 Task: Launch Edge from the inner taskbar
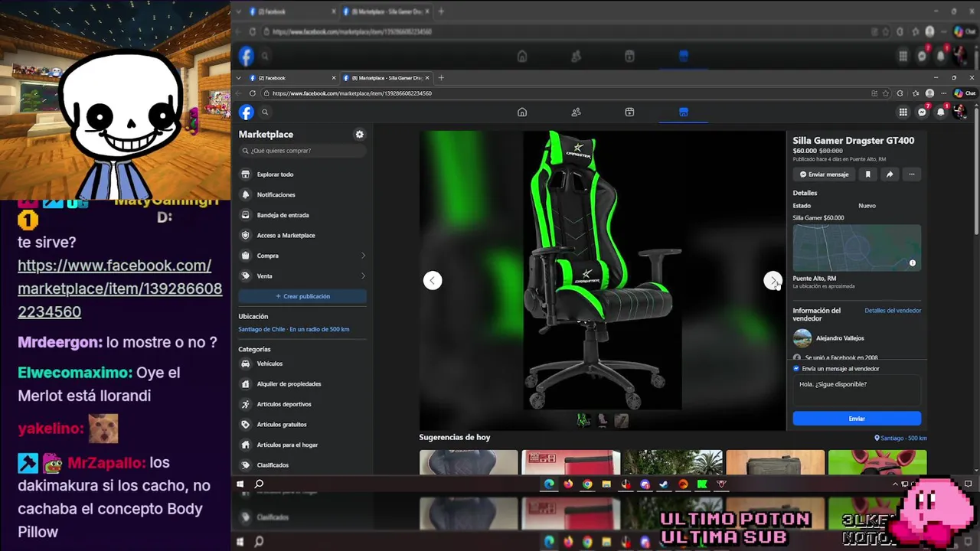click(x=549, y=484)
